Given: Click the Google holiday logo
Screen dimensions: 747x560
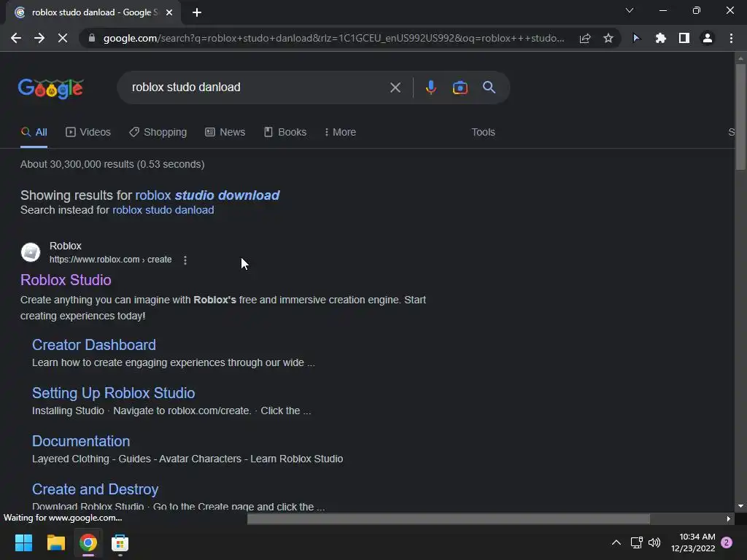Looking at the screenshot, I should coord(51,88).
